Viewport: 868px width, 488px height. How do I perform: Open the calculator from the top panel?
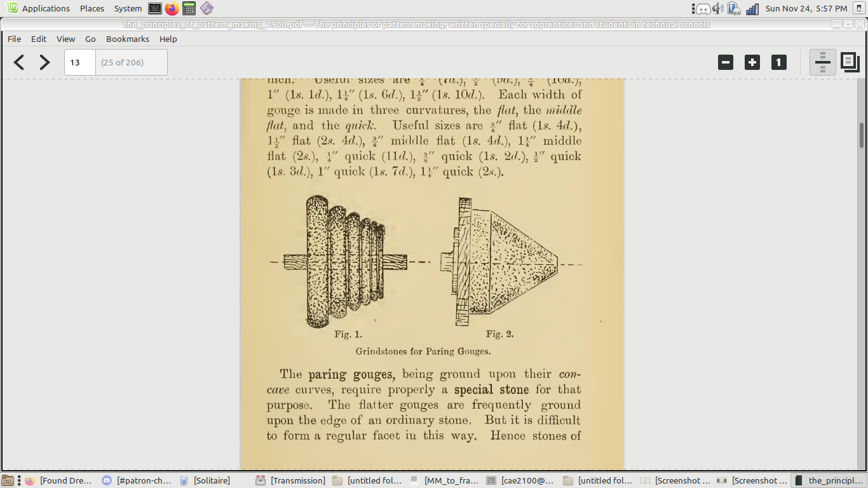tap(189, 8)
